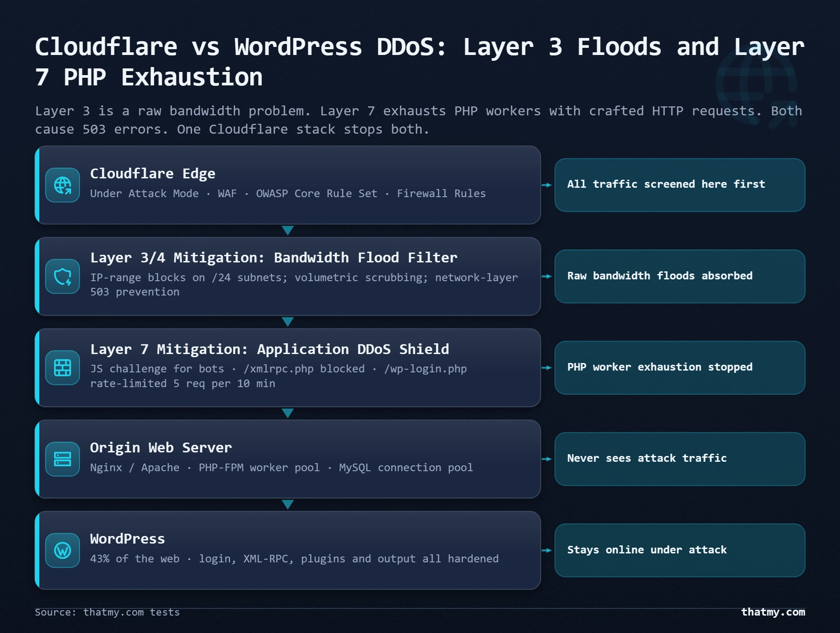Click the main infographic title
840x633 pixels.
[x=420, y=62]
